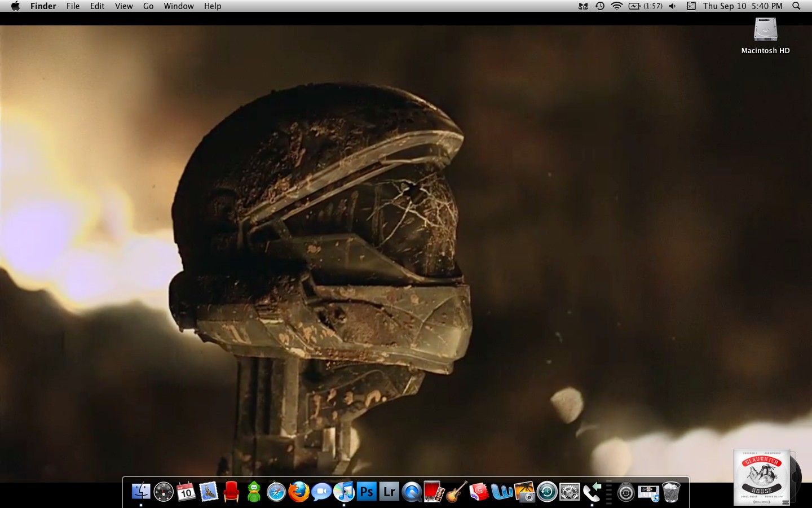Viewport: 812px width, 508px height.
Task: Open Time Machine in the Dock
Action: (547, 492)
